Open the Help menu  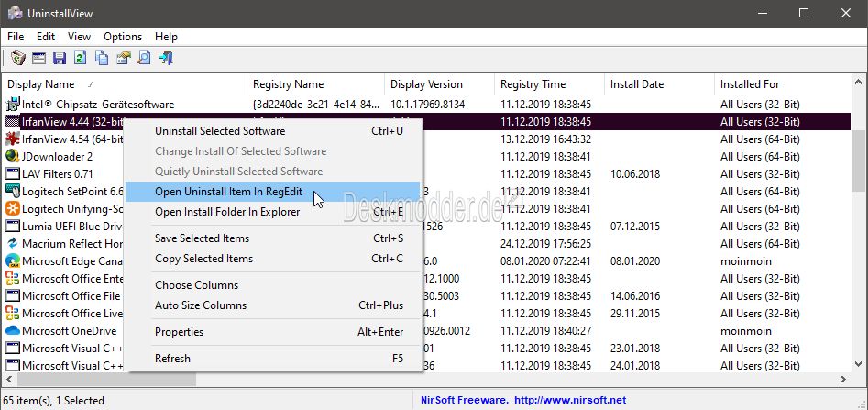(166, 37)
